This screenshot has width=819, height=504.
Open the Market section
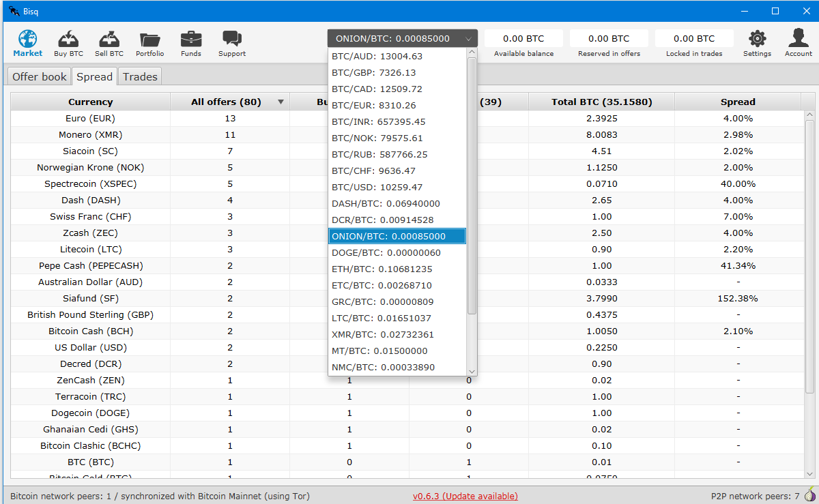pyautogui.click(x=27, y=44)
